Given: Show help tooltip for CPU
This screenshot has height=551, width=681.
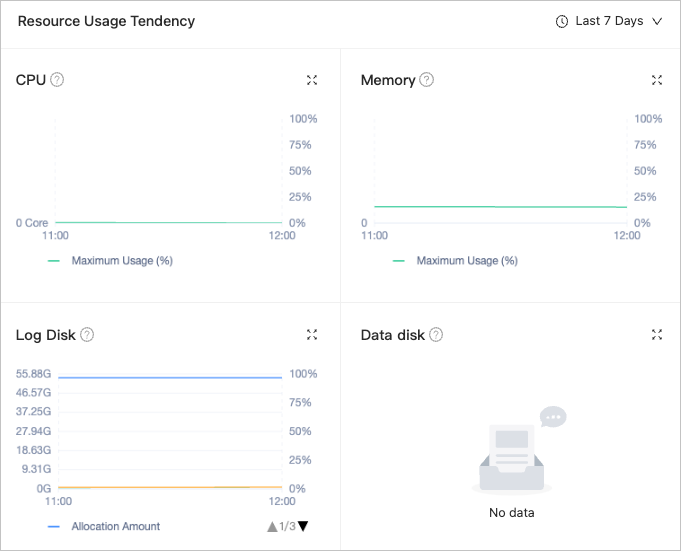Looking at the screenshot, I should (x=57, y=80).
